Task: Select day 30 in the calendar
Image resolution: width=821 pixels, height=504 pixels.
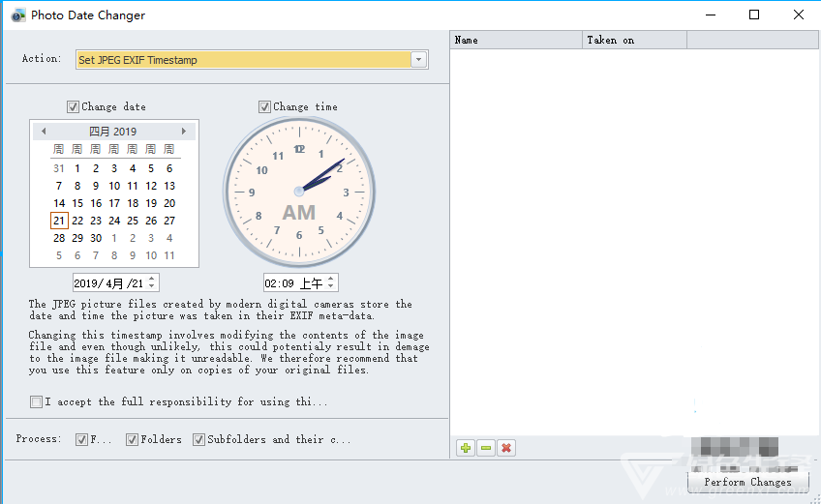Action: [x=96, y=238]
